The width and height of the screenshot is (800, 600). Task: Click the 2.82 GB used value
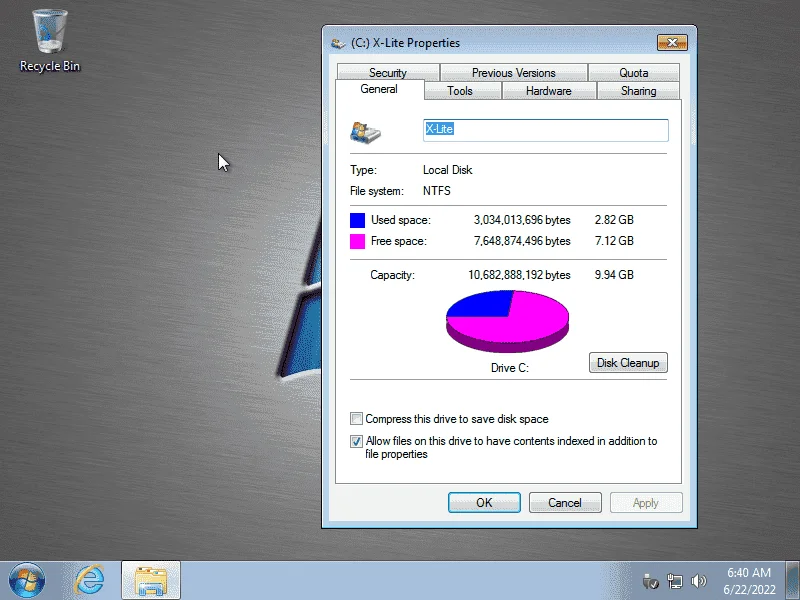[614, 220]
